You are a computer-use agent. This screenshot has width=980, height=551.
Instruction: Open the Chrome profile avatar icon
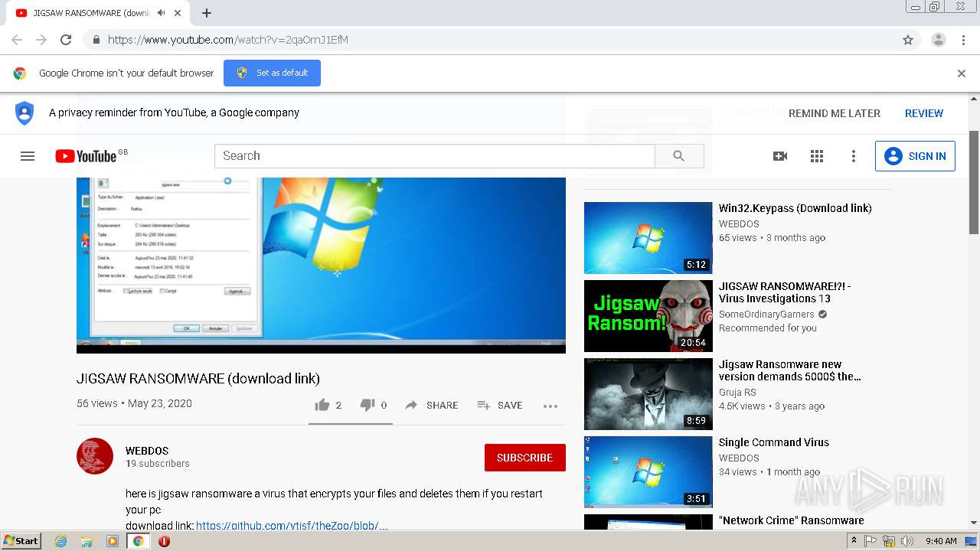(x=938, y=40)
